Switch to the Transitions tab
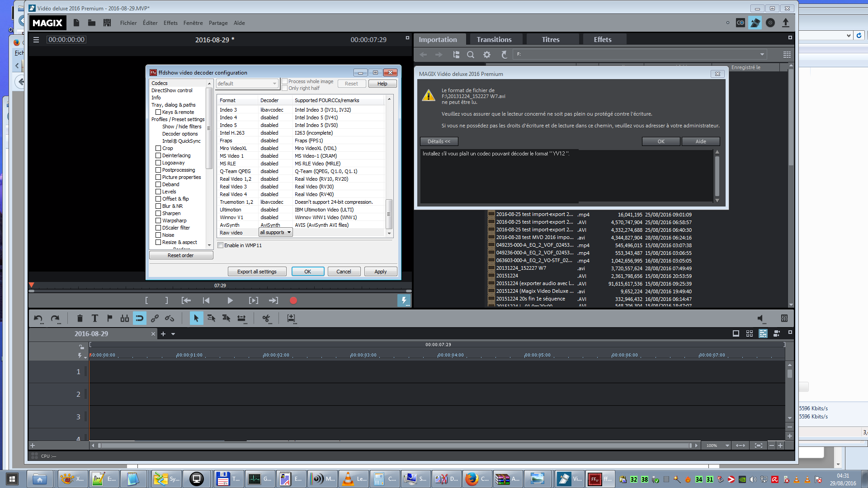Image resolution: width=868 pixels, height=488 pixels. pyautogui.click(x=494, y=40)
